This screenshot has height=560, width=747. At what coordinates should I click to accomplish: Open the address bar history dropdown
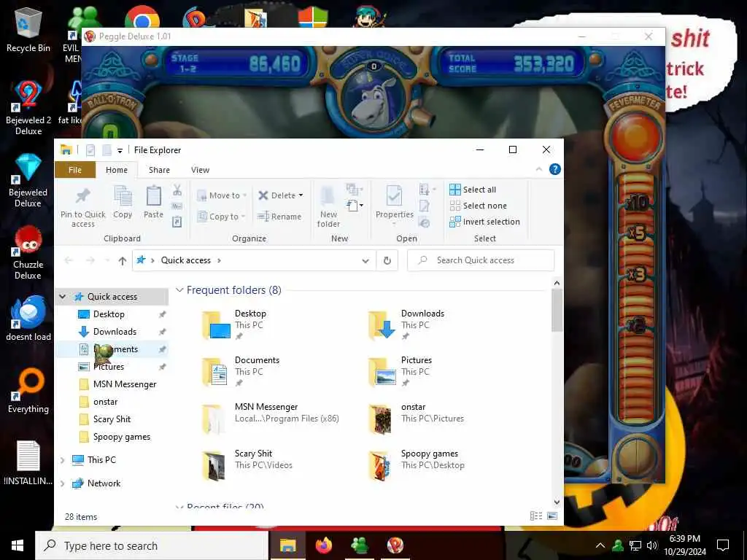(365, 260)
